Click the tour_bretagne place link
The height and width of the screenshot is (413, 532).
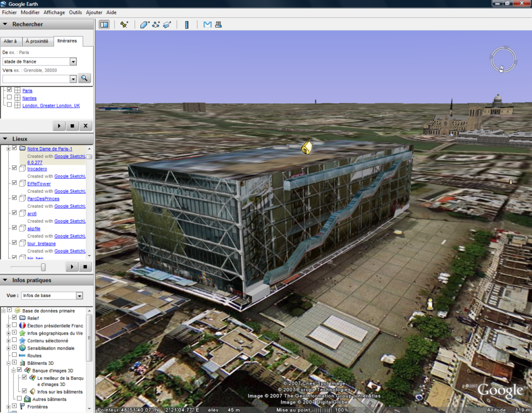pos(42,243)
